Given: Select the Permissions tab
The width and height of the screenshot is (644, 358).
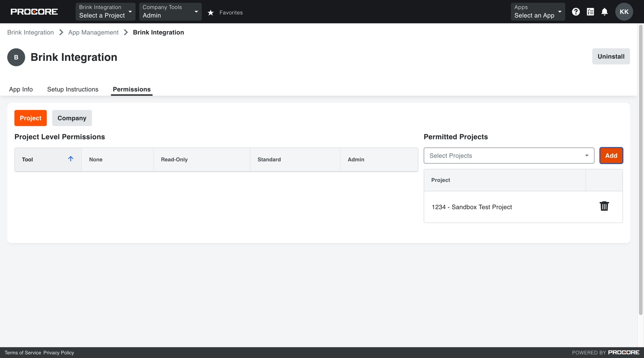Looking at the screenshot, I should tap(132, 89).
